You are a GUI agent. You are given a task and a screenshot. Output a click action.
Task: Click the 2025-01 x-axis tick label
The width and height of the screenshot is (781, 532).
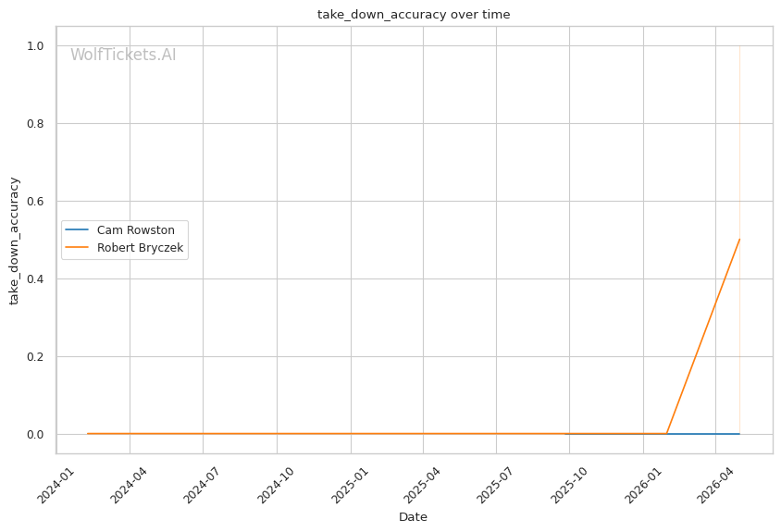[350, 485]
